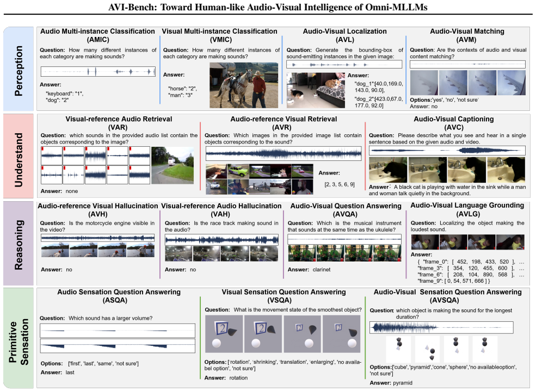Click the AMIC audio waveform strip
Screen dimensions: 536x392
tap(98, 71)
